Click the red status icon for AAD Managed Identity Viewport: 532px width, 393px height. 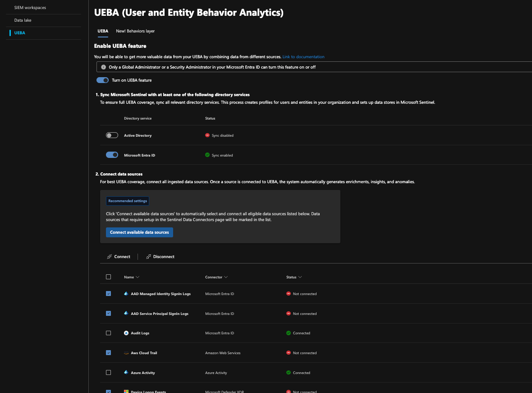[289, 293]
